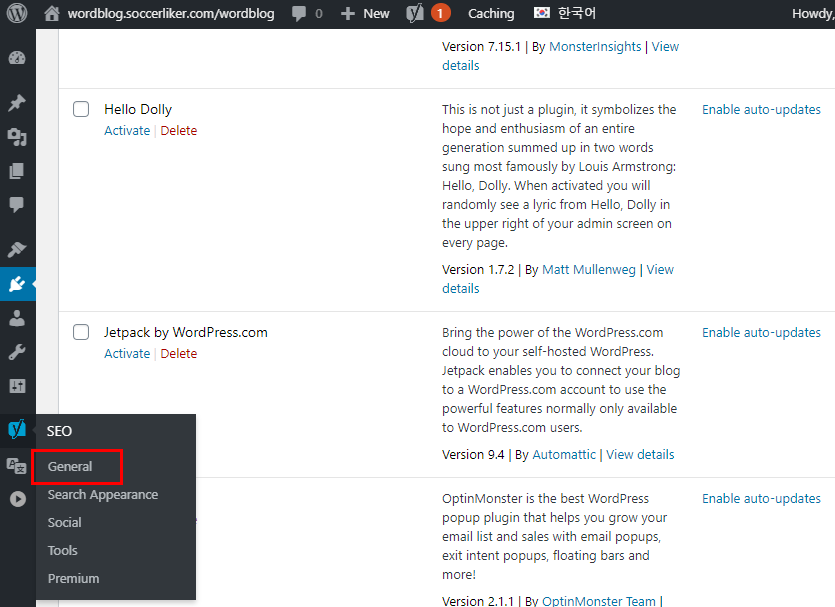Click the Hello Dolly plugin name
This screenshot has width=835, height=607.
[x=138, y=109]
